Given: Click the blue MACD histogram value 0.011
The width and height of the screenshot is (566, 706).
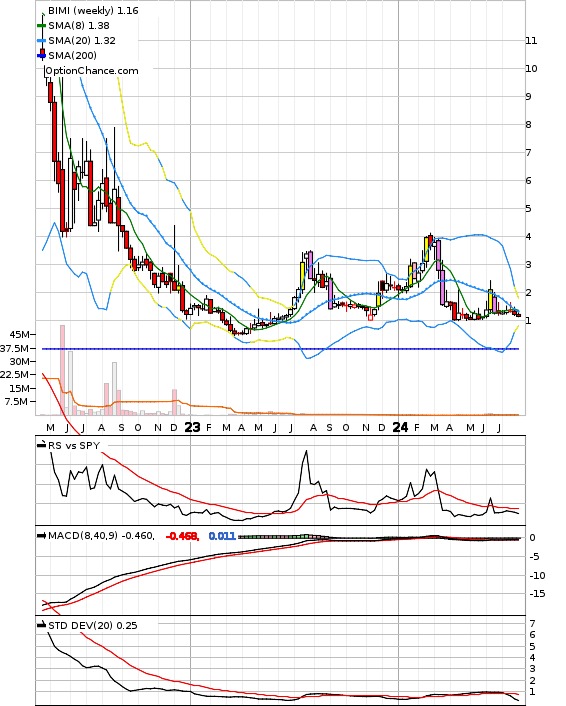Looking at the screenshot, I should pos(222,536).
